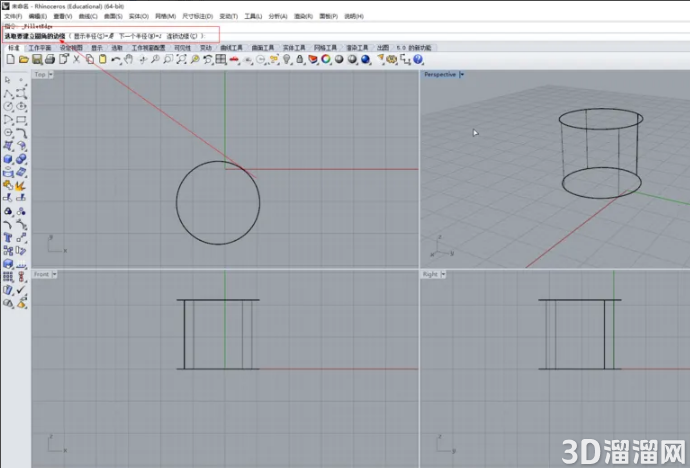Click the light bulb Hide objects icon
This screenshot has height=468, width=690.
pyautogui.click(x=287, y=59)
